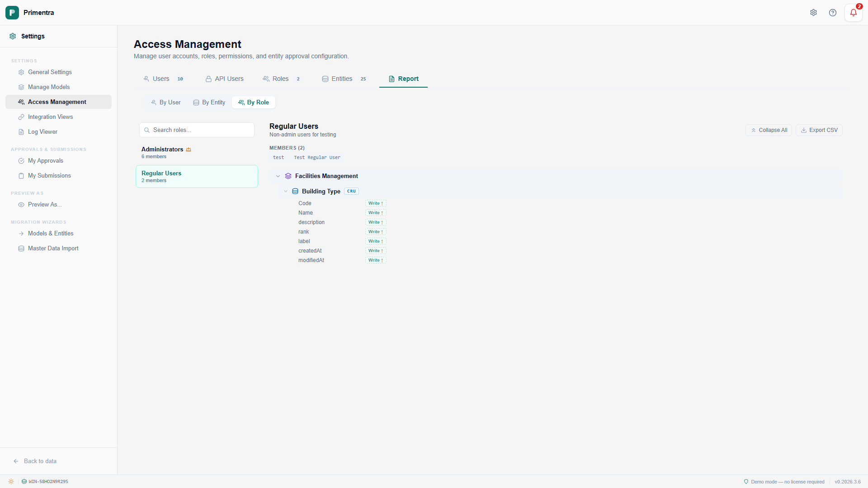Collapse the Building Type entity chevron
Screen dimensions: 868x488
pos(286,192)
